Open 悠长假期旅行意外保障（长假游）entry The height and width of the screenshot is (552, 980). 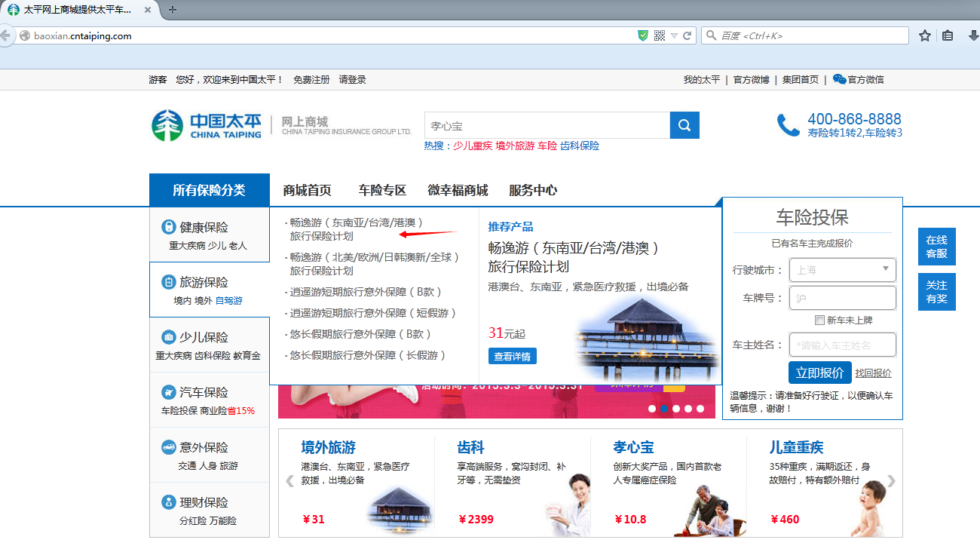coord(369,355)
